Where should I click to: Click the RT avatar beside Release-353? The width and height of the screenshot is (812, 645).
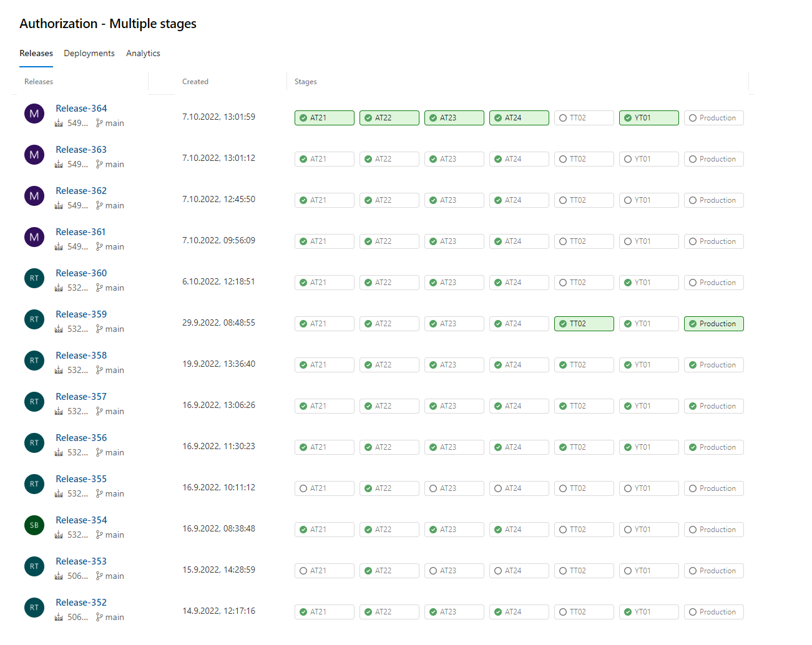tap(34, 566)
